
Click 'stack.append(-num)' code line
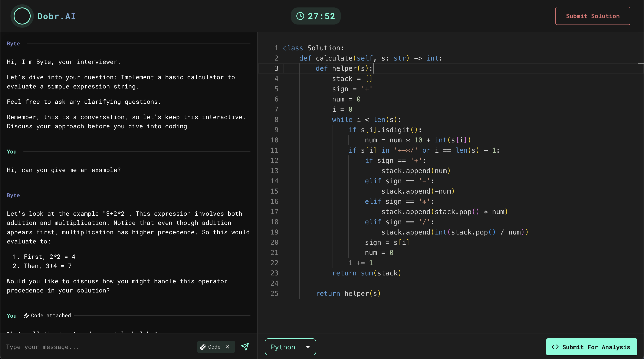pos(418,191)
